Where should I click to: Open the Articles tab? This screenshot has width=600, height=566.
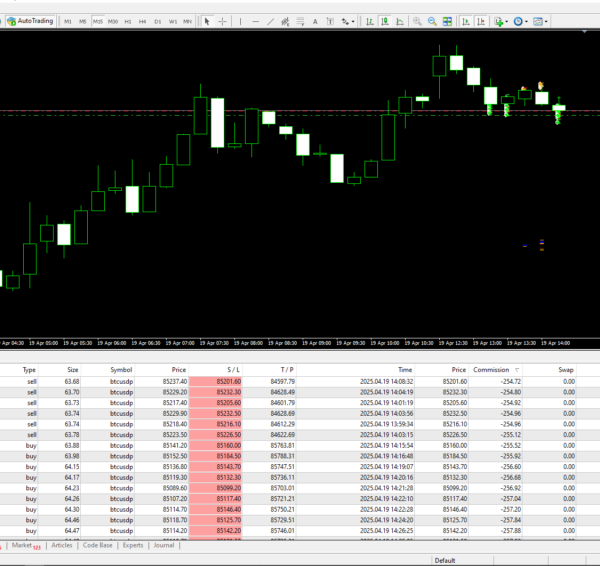coord(61,546)
